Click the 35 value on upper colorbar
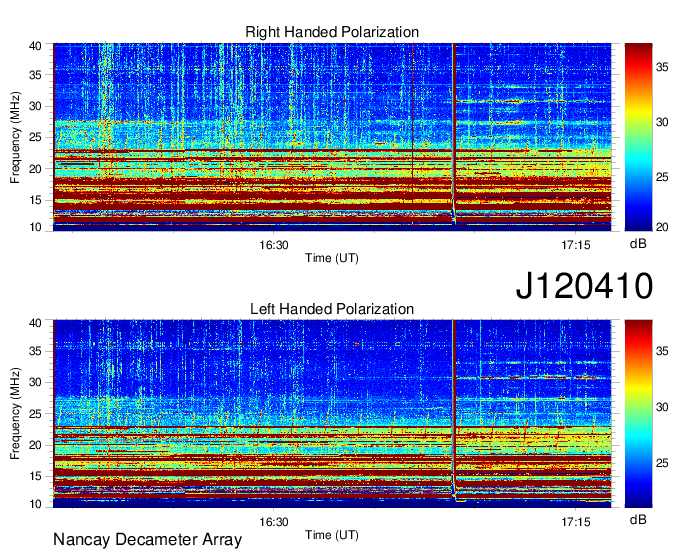Viewport: 680px width, 552px height. [x=662, y=67]
